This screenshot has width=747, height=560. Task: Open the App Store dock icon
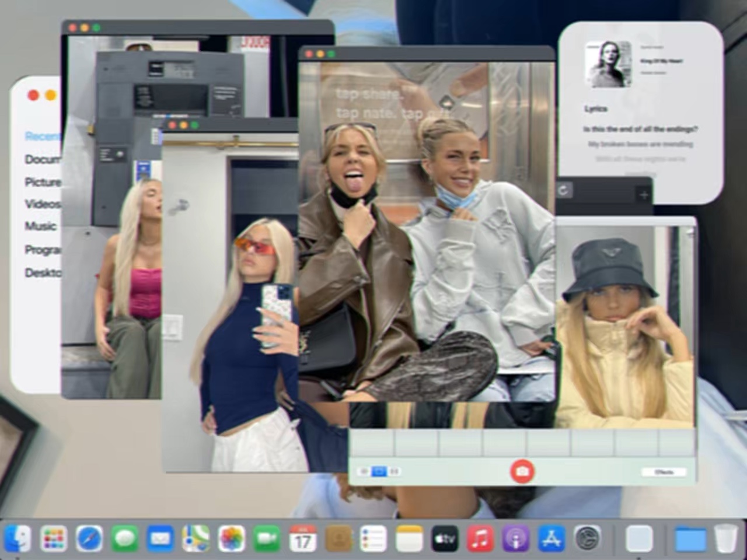coord(551,538)
